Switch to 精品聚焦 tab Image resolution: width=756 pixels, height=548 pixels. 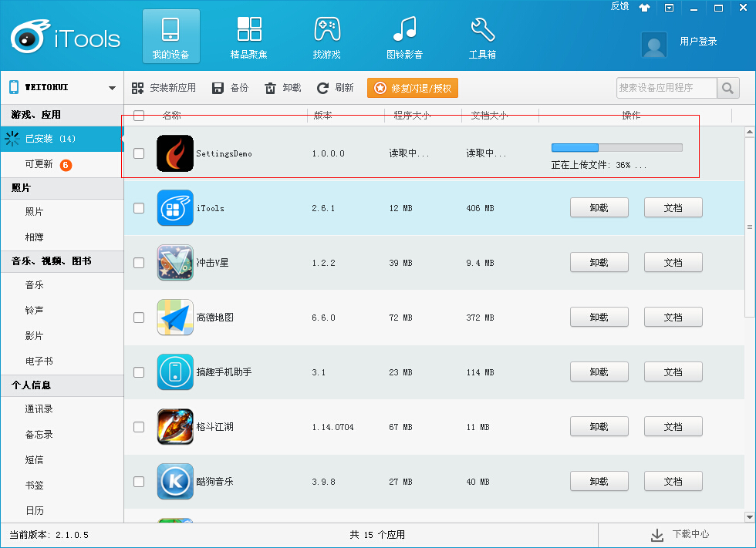click(248, 36)
